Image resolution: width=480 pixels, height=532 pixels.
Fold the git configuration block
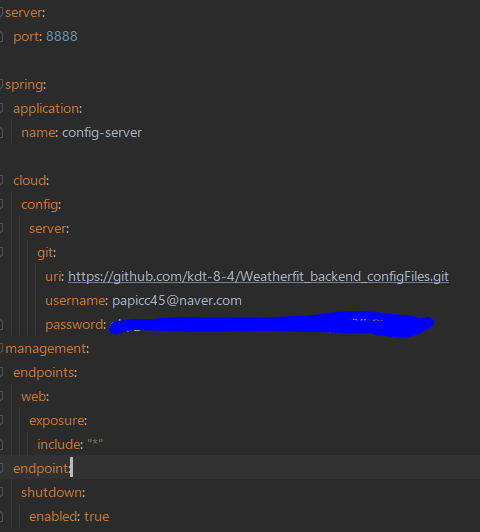point(1,252)
